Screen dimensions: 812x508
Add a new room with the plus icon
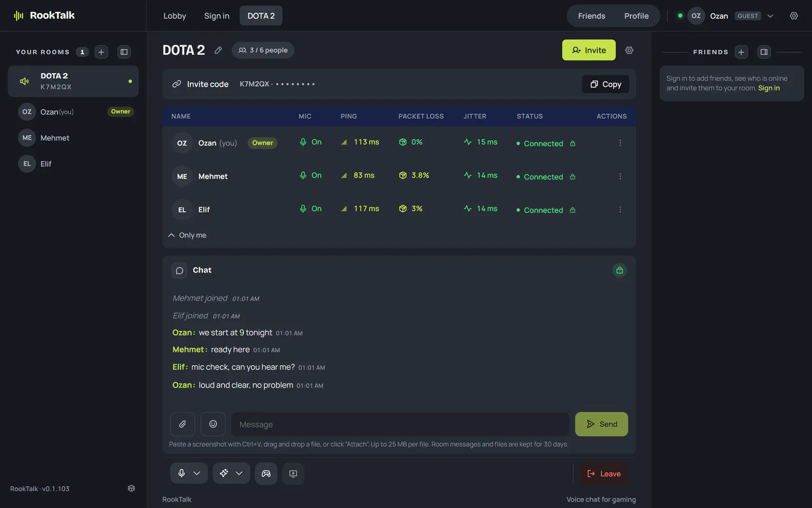point(101,52)
